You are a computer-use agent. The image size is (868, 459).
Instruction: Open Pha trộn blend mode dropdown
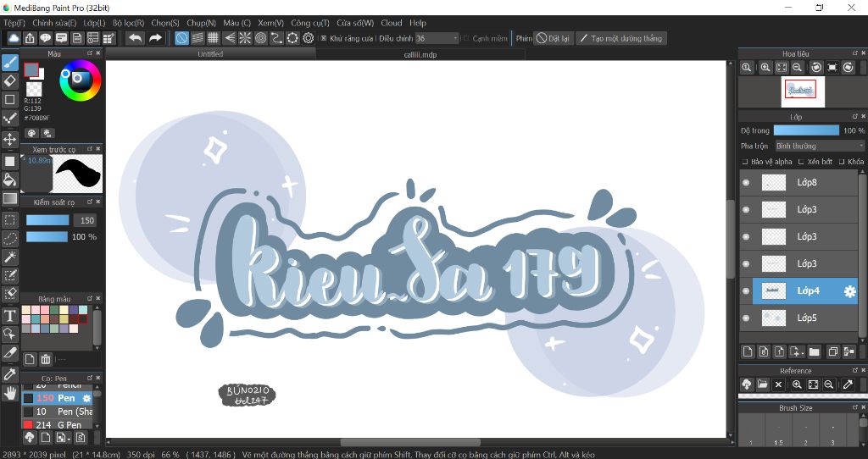click(x=820, y=146)
